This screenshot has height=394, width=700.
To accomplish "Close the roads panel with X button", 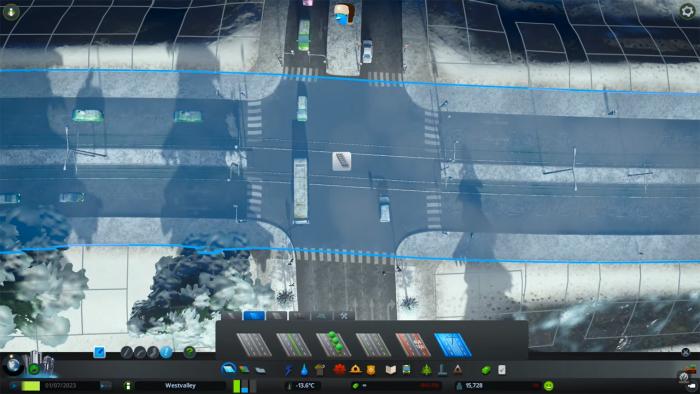I will 686,352.
